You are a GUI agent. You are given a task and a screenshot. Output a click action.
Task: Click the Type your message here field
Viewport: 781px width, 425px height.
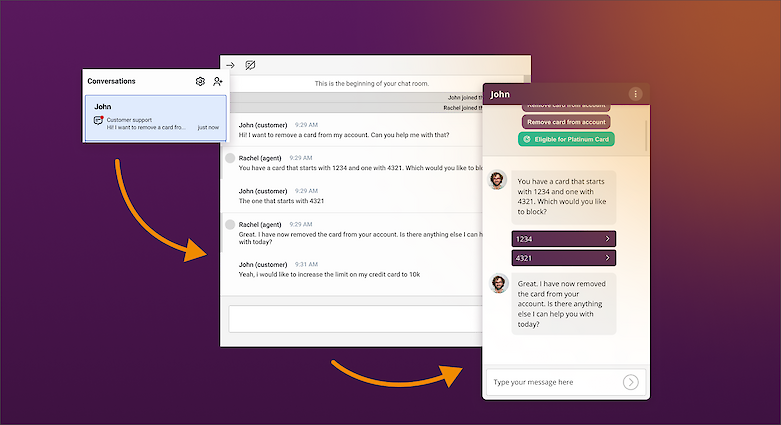(x=553, y=382)
